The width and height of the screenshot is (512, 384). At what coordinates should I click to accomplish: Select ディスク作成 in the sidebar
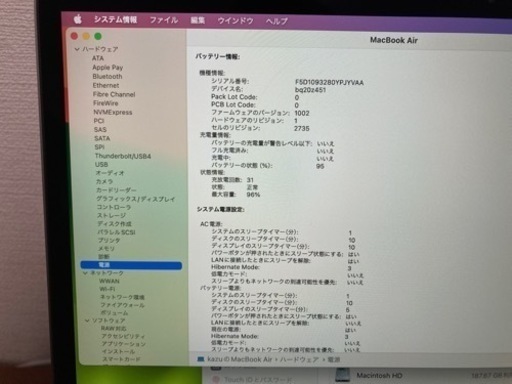114,224
